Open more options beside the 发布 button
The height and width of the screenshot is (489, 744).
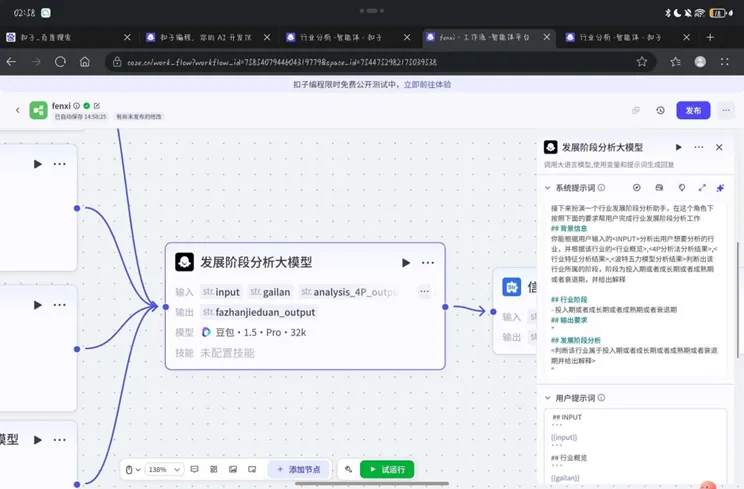[x=726, y=111]
